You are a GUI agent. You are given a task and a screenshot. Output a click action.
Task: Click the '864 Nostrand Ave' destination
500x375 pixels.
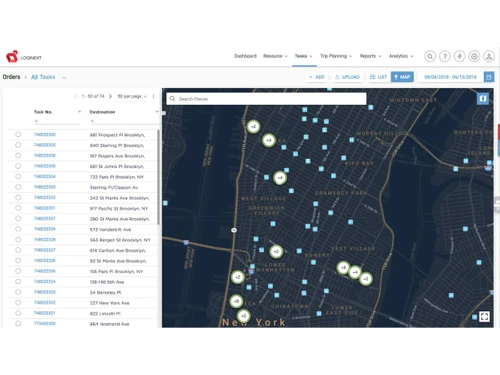(x=109, y=324)
